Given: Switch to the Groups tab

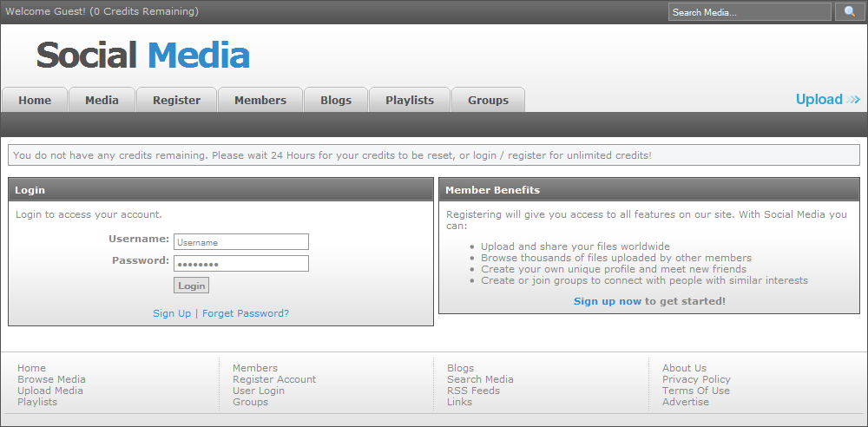Looking at the screenshot, I should click(x=488, y=101).
